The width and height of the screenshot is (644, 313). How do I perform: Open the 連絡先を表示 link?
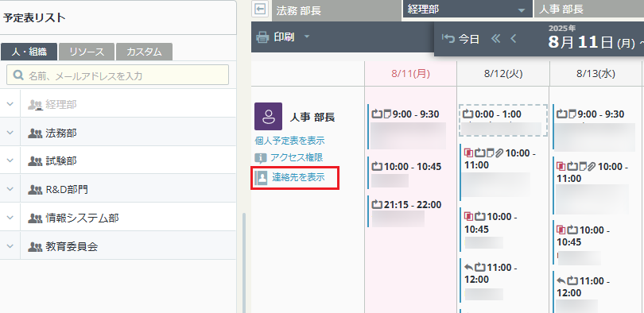tap(298, 177)
